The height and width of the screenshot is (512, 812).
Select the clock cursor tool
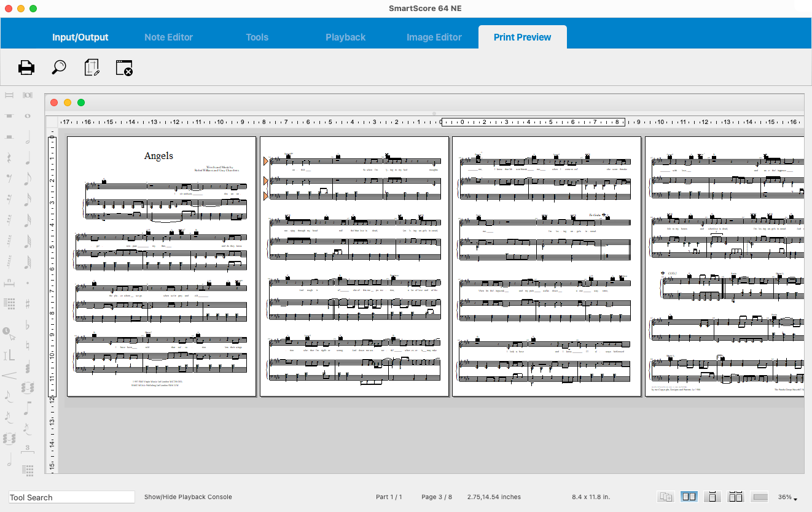9,333
